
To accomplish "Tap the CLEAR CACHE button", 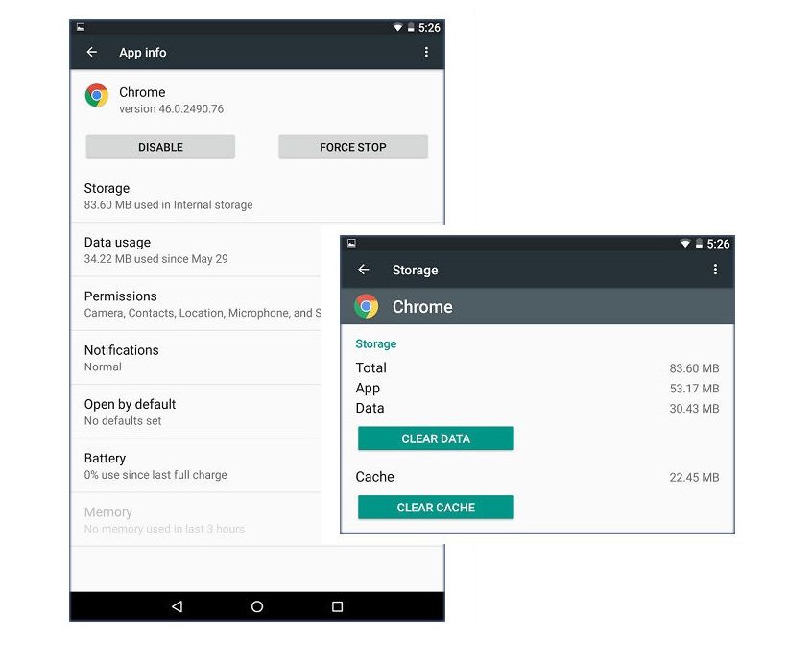I will pos(436,508).
